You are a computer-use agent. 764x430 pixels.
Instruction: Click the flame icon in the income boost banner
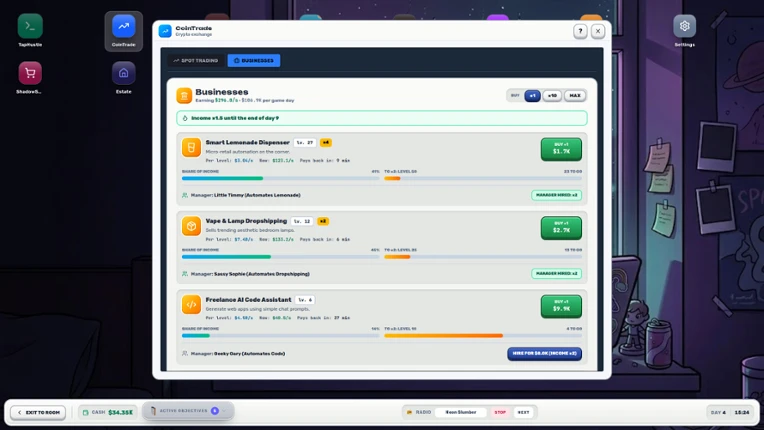tap(185, 118)
